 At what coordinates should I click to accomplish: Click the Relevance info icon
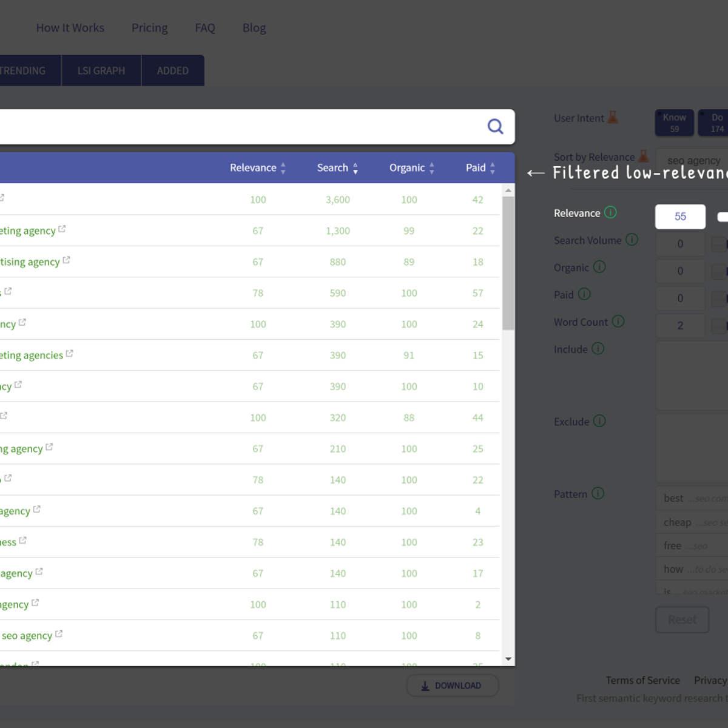(x=610, y=212)
